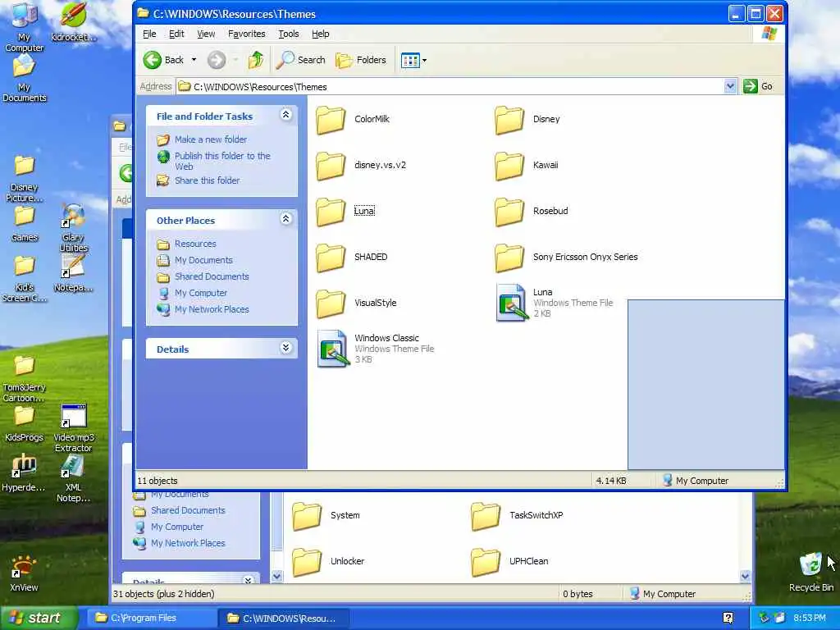
Task: Collapse the Other Places panel
Action: click(x=286, y=218)
